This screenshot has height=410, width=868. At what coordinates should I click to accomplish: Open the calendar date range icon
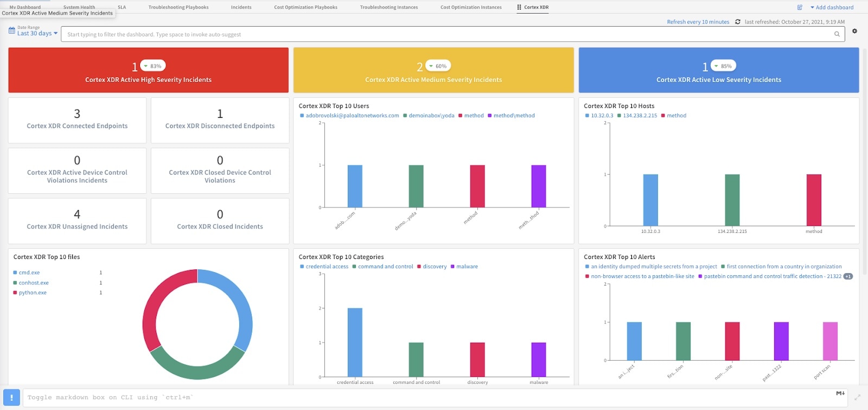coord(11,31)
